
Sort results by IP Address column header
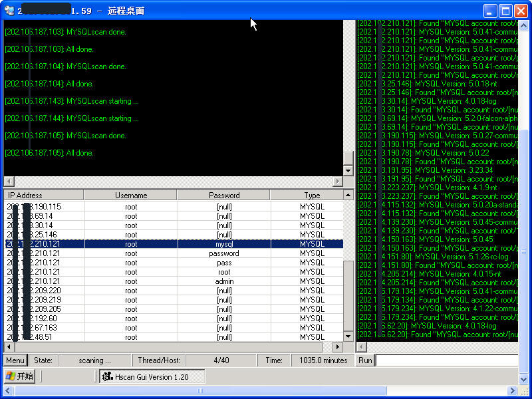coord(43,196)
